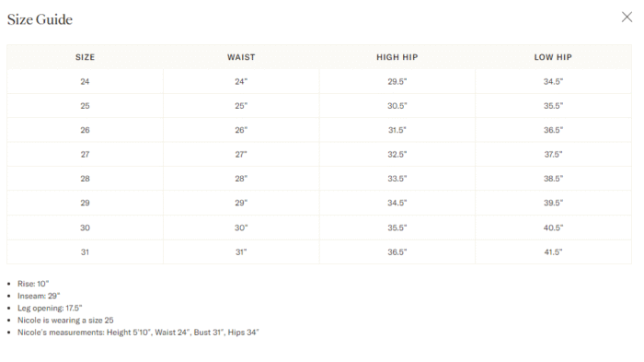This screenshot has height=362, width=644.
Task: Close the Size Guide dialog
Action: (627, 17)
